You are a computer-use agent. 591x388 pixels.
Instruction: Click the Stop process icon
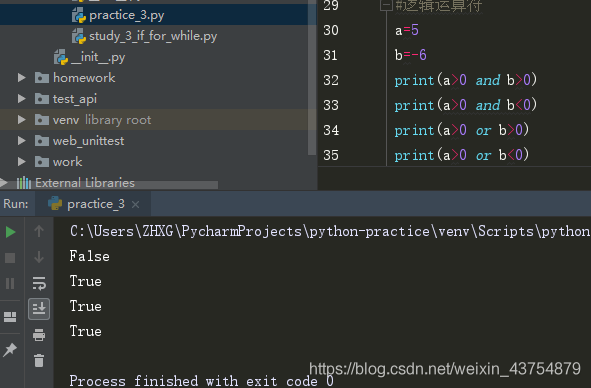(x=10, y=258)
